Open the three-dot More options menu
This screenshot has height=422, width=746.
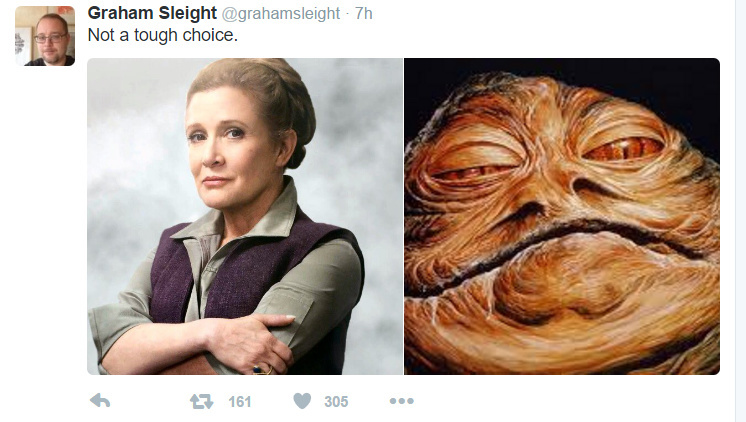point(402,401)
